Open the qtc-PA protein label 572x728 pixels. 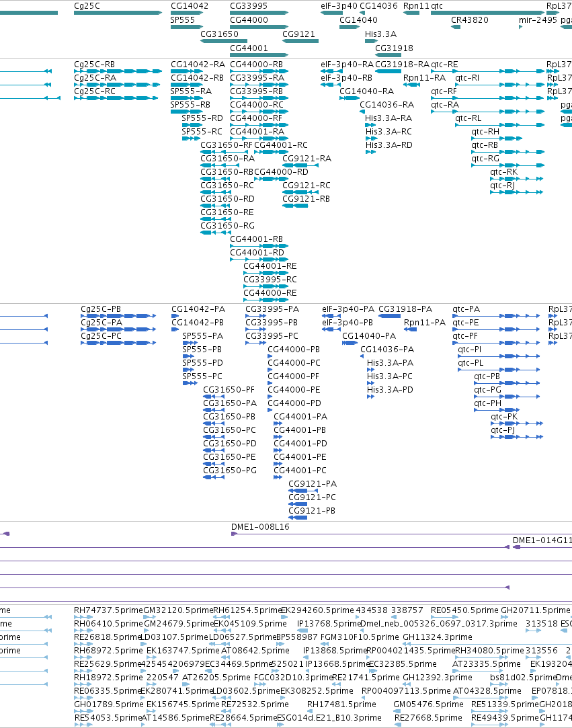click(x=466, y=309)
